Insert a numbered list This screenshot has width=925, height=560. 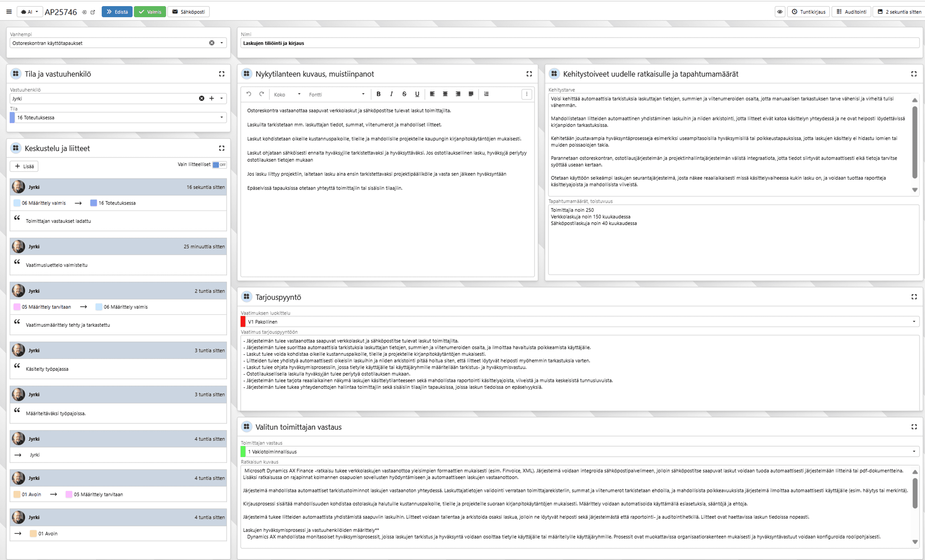(x=486, y=94)
